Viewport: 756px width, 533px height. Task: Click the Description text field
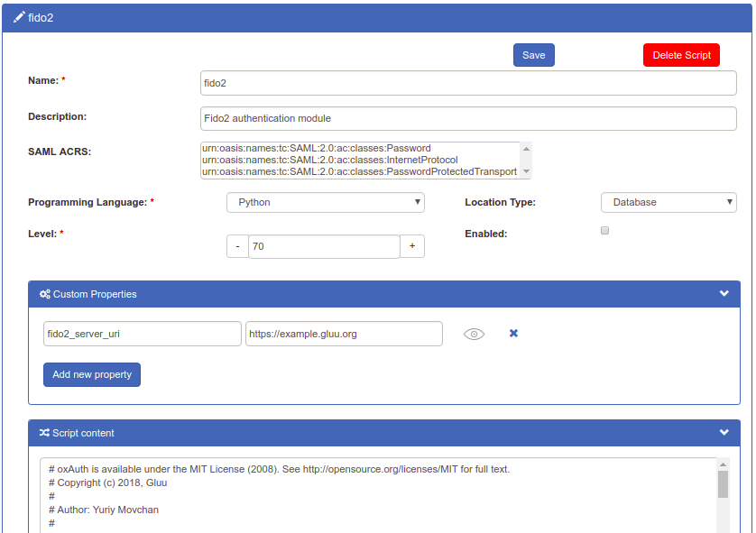(x=467, y=118)
